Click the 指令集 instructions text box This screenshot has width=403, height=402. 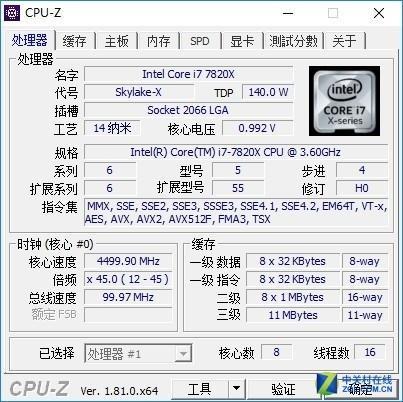tap(236, 212)
